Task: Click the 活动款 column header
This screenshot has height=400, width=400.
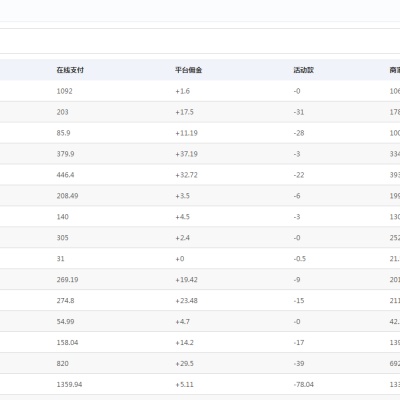Action: click(304, 70)
